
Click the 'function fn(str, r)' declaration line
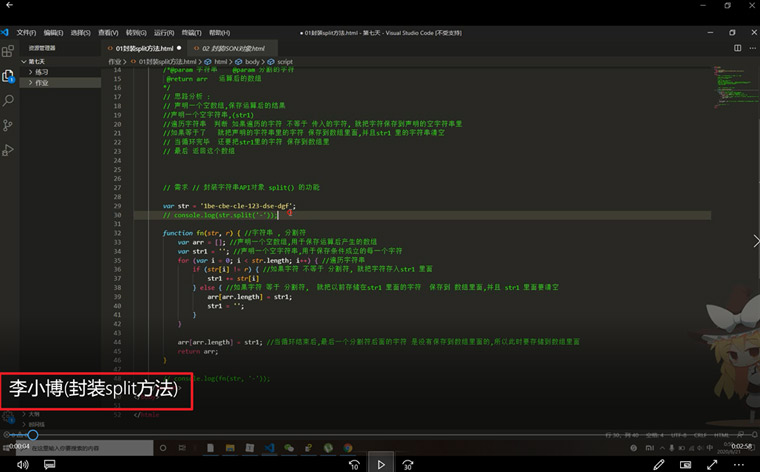234,233
